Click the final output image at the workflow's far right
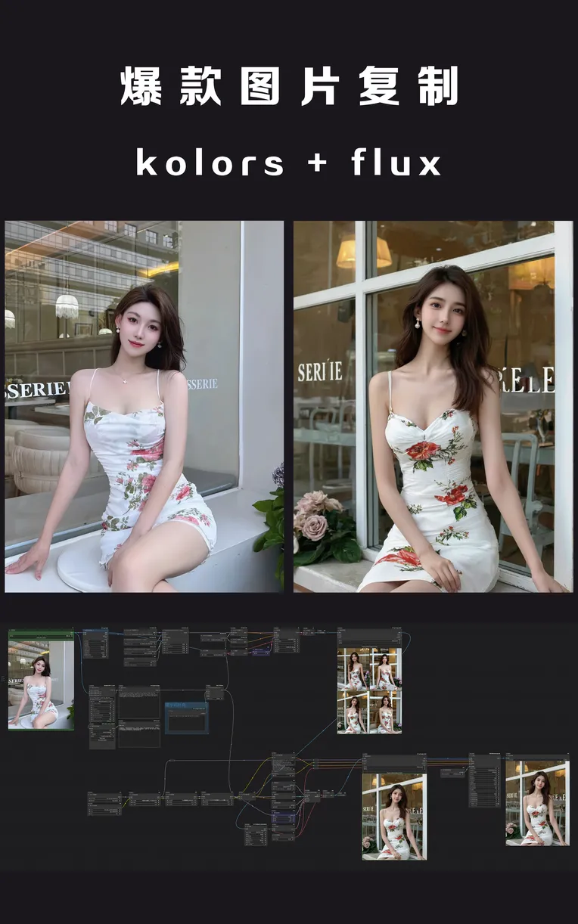This screenshot has width=578, height=924. (536, 803)
